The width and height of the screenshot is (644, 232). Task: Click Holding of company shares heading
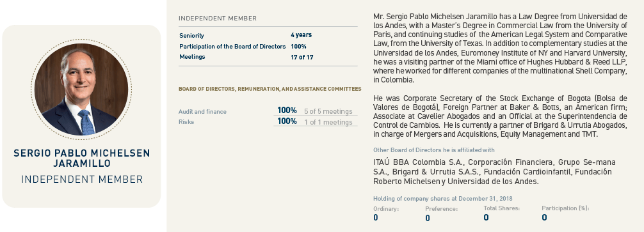[443, 199]
